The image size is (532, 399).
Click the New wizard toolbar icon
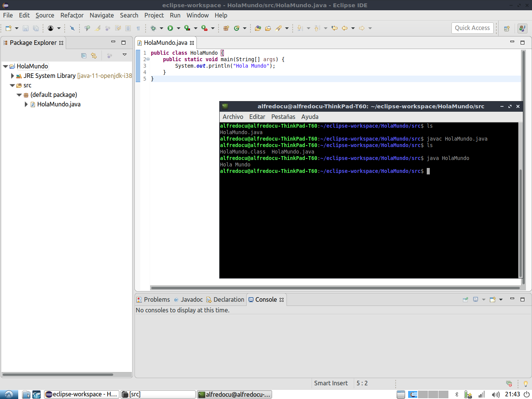pos(8,28)
